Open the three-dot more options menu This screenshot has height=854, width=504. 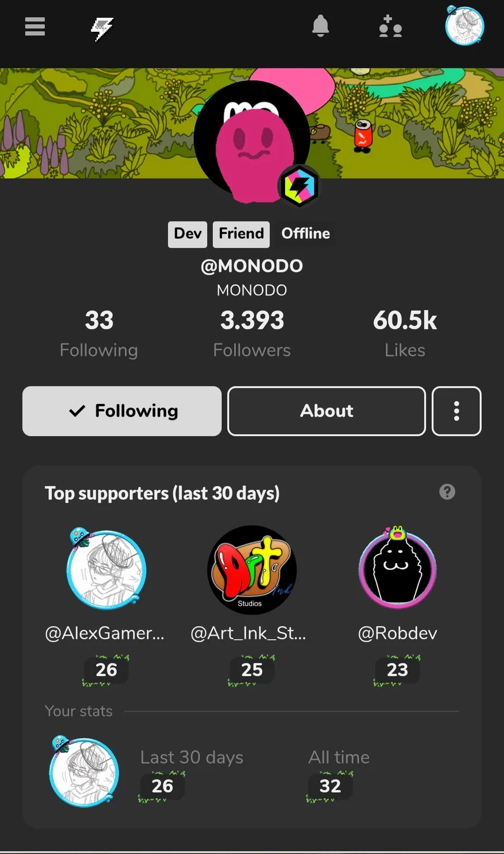[456, 411]
